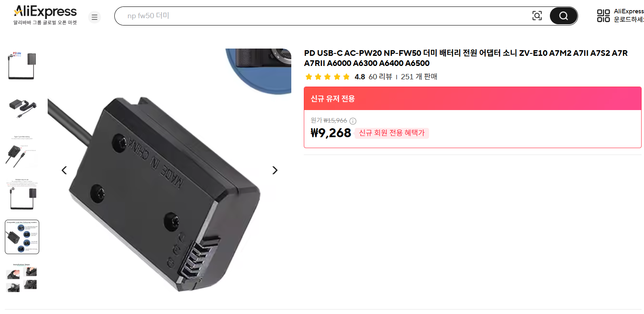Viewport: 644px width, 314px height.
Task: Select the second thumbnail of the adapter kit
Action: point(22,109)
